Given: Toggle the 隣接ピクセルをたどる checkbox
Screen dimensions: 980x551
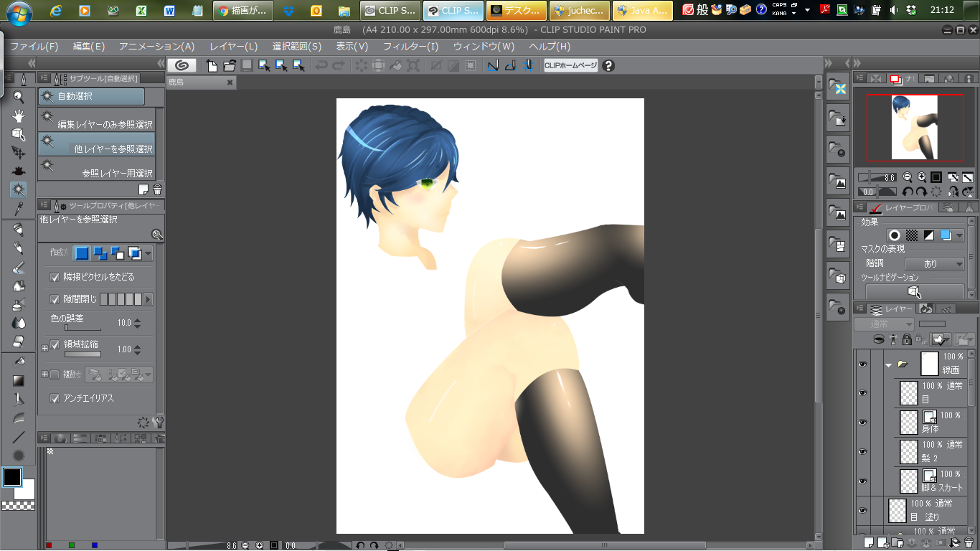Looking at the screenshot, I should coord(55,277).
